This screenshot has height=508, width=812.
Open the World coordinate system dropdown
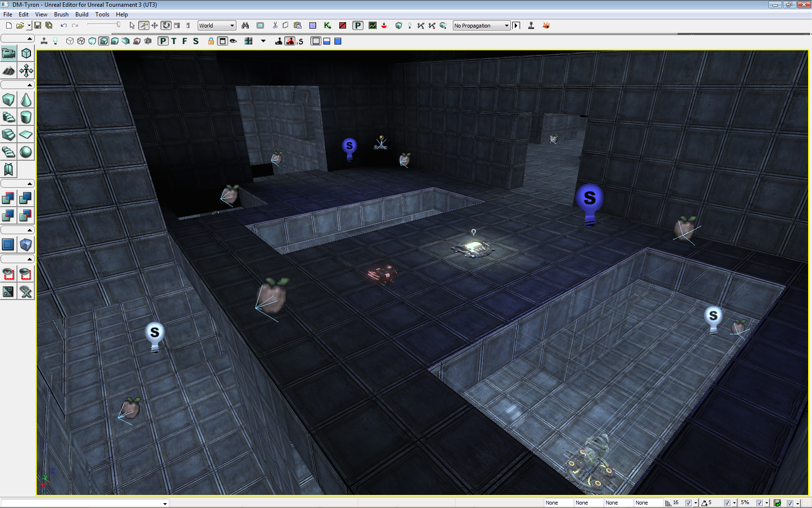coord(217,26)
